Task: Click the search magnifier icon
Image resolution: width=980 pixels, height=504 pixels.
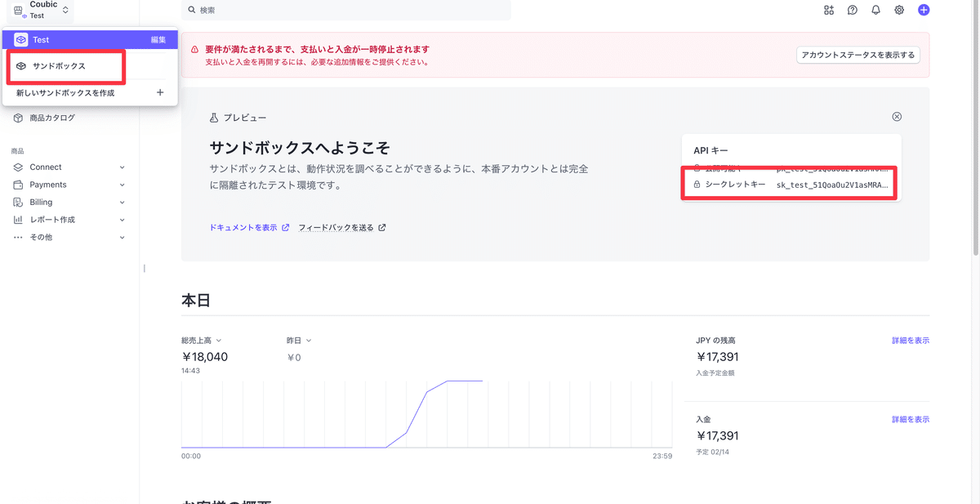Action: [192, 10]
